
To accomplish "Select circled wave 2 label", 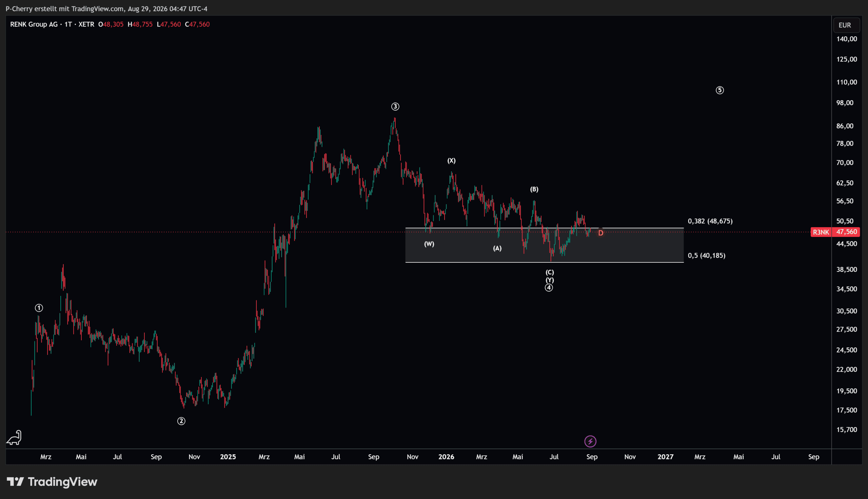I will click(181, 421).
